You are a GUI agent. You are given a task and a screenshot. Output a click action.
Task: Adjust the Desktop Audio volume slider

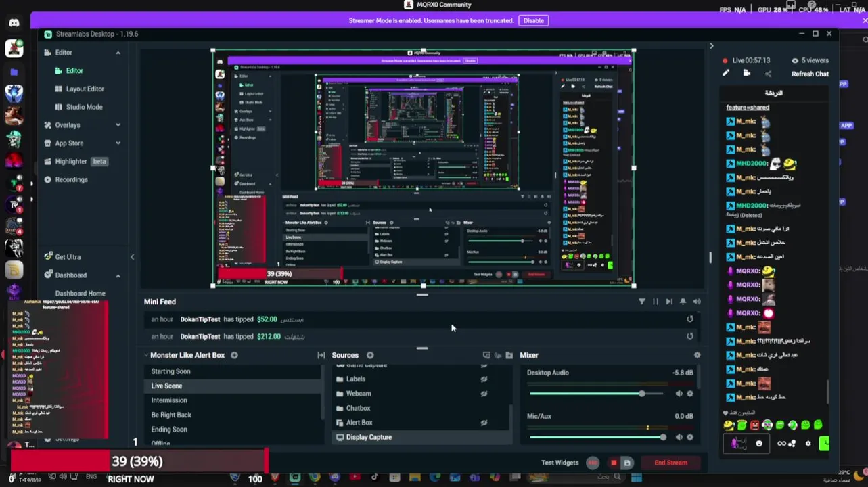tap(596, 394)
